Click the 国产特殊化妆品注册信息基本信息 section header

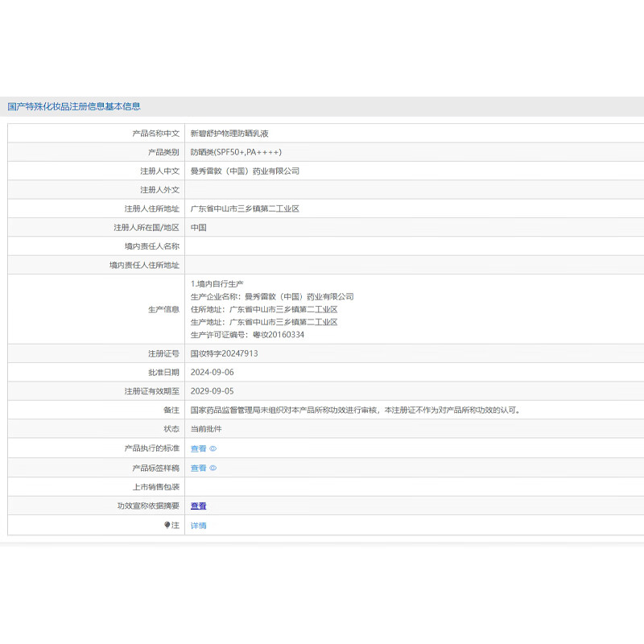[x=74, y=106]
